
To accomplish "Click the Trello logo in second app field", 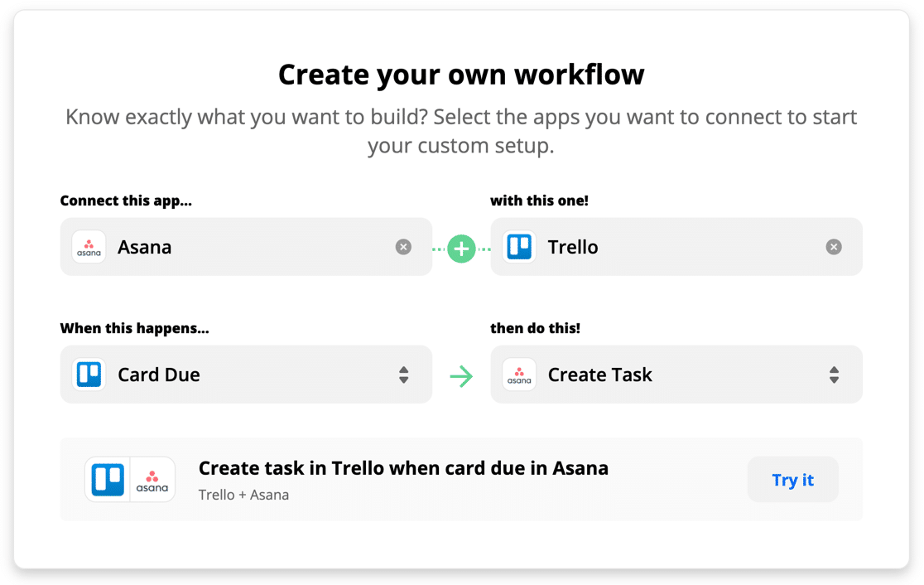I will point(519,247).
